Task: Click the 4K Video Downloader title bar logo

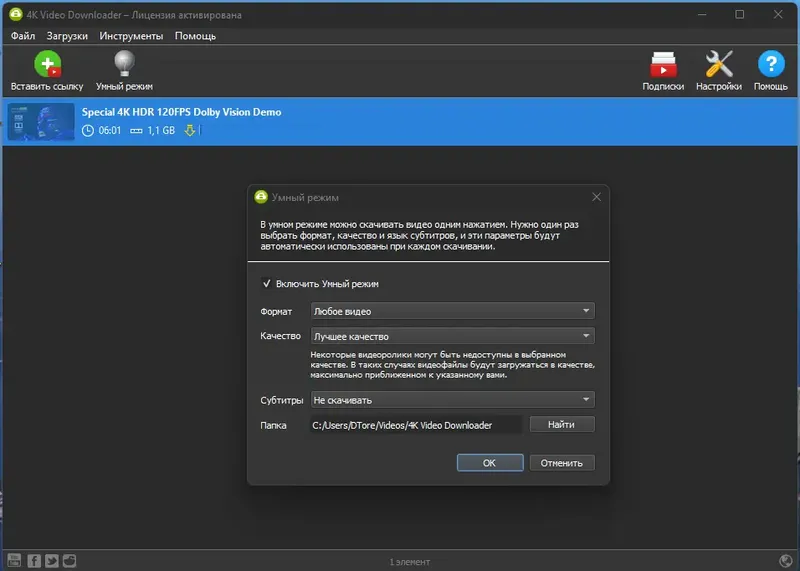Action: pos(16,14)
